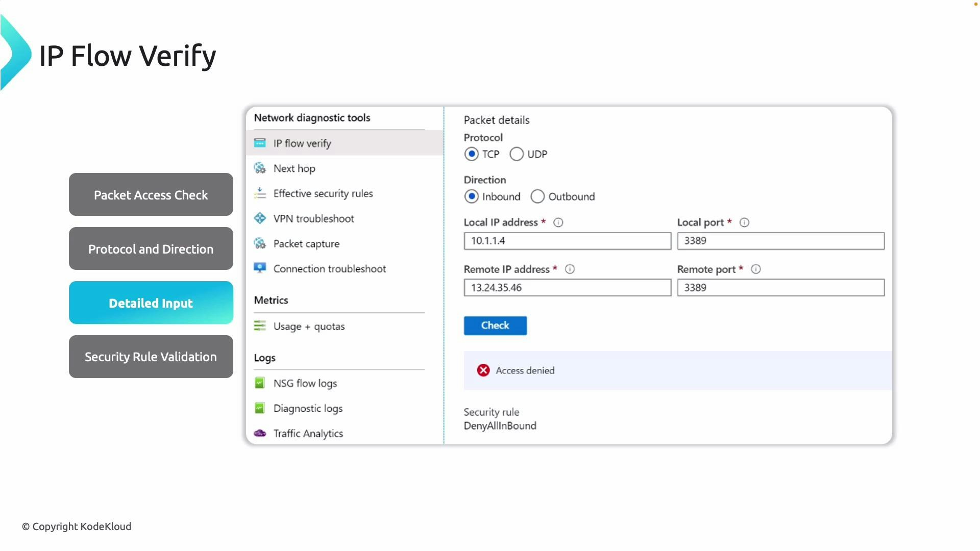Click the Remote port input field
Viewport: 980px width, 551px height.
pyautogui.click(x=780, y=288)
